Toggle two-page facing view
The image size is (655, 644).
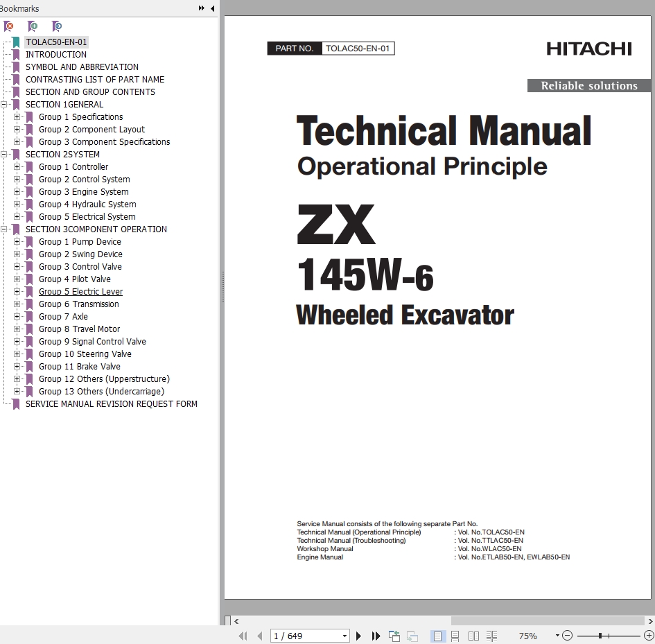(x=473, y=636)
